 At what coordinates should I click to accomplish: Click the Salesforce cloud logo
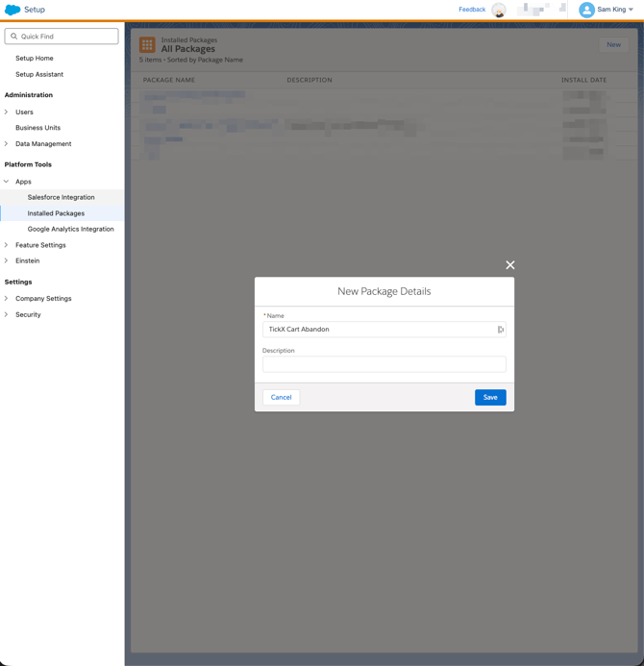[x=12, y=10]
